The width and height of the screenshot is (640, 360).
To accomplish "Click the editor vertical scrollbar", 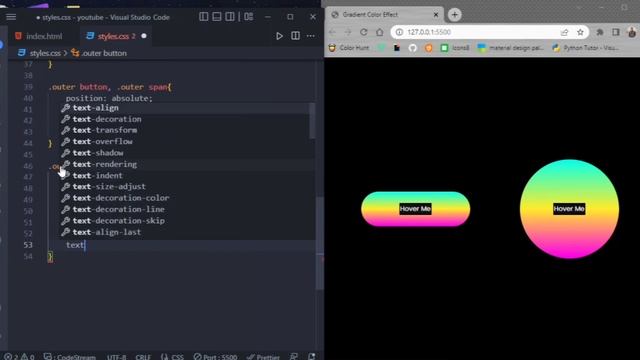I will click(x=320, y=243).
